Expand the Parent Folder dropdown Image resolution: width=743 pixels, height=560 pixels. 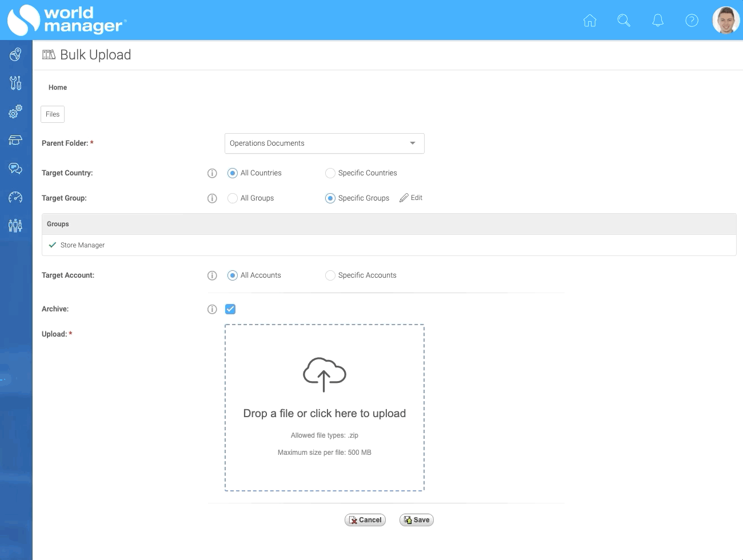coord(324,143)
